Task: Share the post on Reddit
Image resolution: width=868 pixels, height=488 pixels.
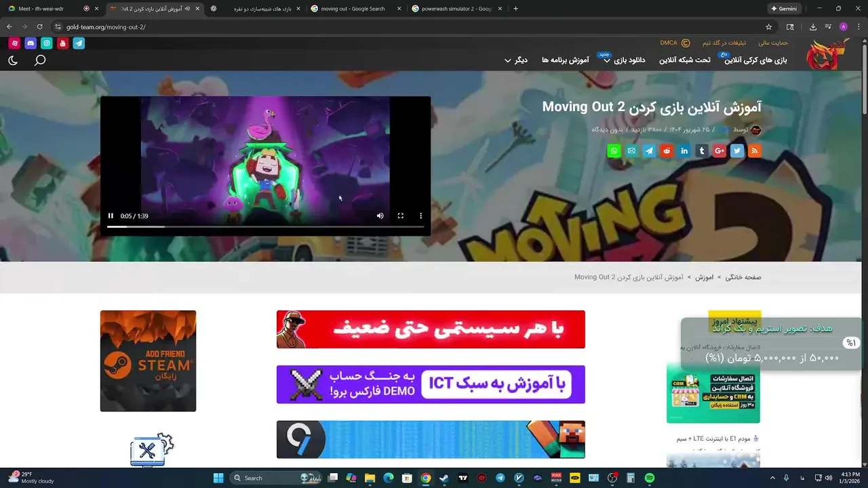Action: coord(667,151)
